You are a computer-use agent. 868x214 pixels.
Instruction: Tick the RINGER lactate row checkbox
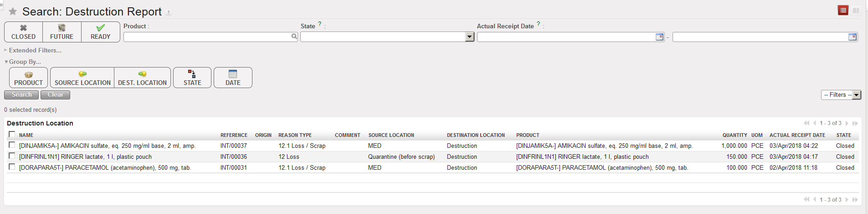pyautogui.click(x=12, y=156)
